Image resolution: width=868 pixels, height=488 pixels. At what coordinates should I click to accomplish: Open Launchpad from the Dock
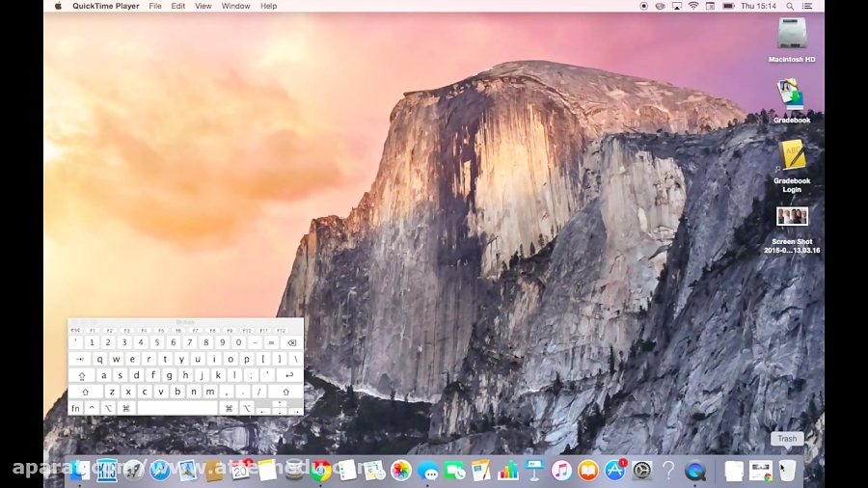[x=133, y=471]
